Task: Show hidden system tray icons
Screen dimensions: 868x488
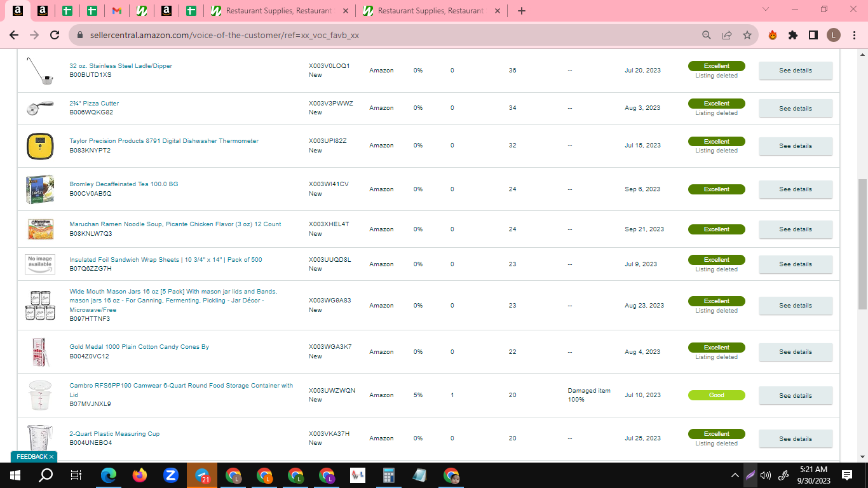Action: tap(735, 475)
